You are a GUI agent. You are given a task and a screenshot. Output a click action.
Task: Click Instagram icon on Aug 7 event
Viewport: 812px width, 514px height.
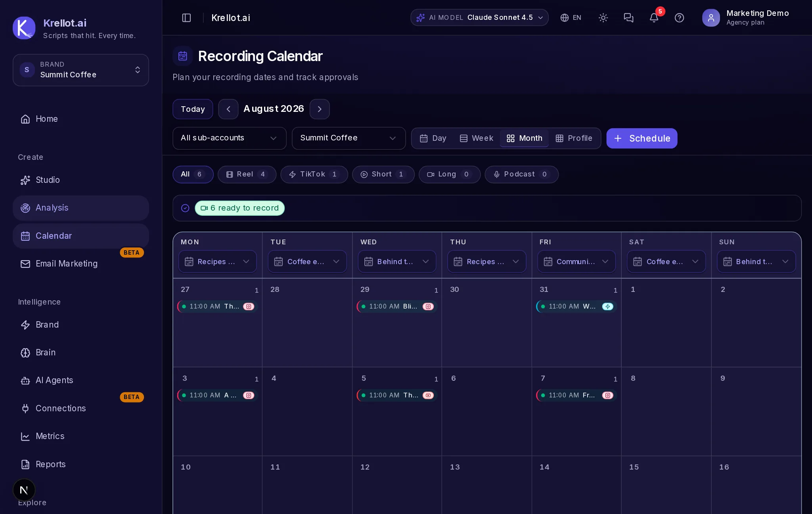pos(608,395)
